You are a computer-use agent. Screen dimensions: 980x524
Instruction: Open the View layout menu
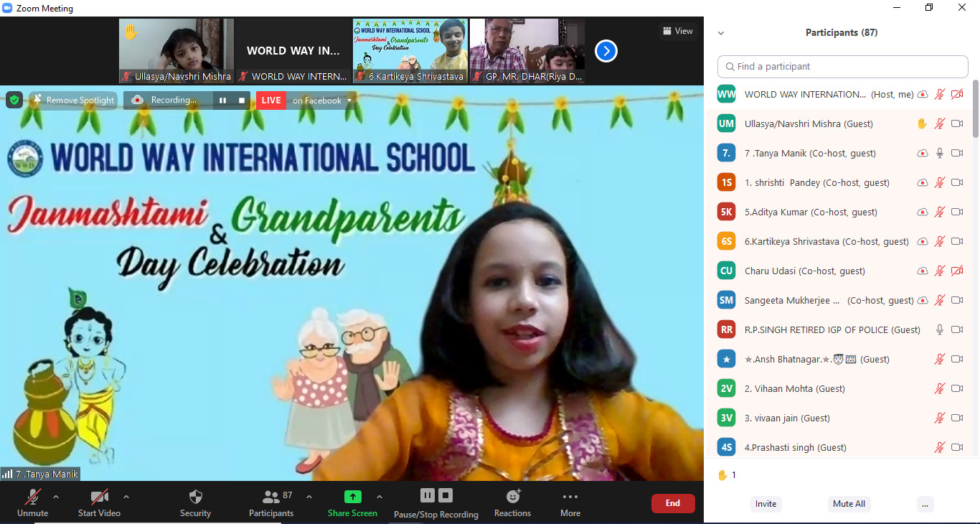678,31
